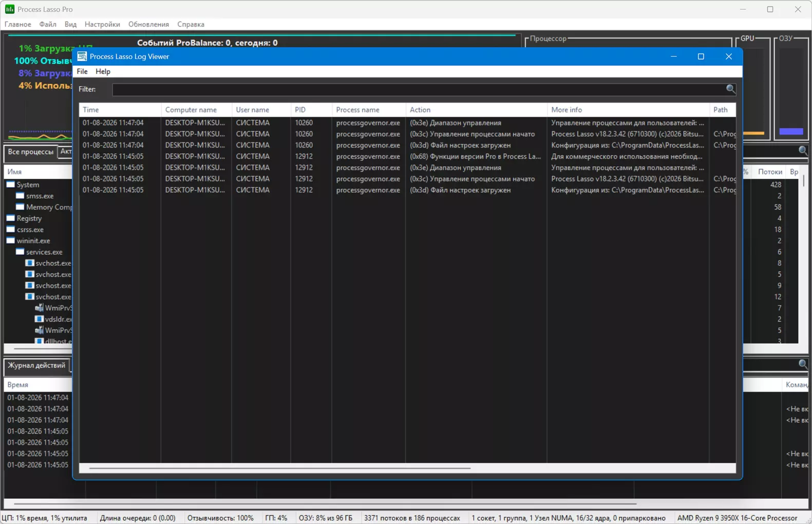Sort log by Action column header

point(476,110)
